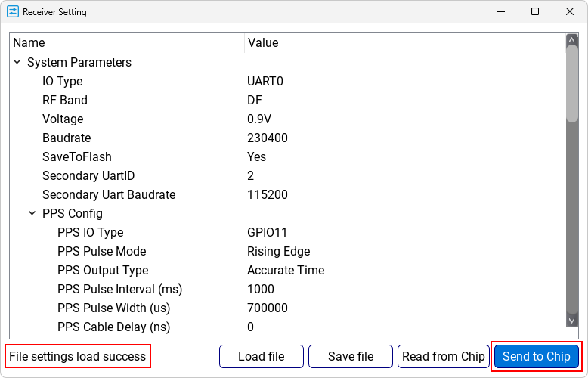The image size is (588, 378).
Task: Collapse the PPS Config section
Action: tap(32, 214)
